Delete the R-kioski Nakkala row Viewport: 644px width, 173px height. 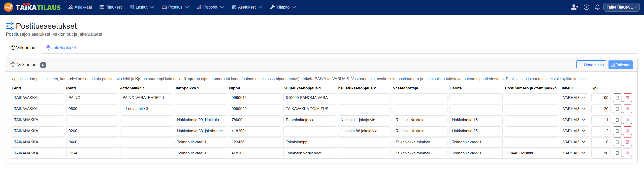627,120
